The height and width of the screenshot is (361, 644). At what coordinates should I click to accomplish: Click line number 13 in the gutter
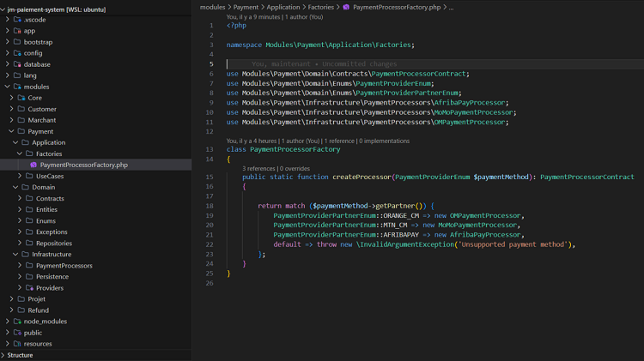(x=210, y=149)
